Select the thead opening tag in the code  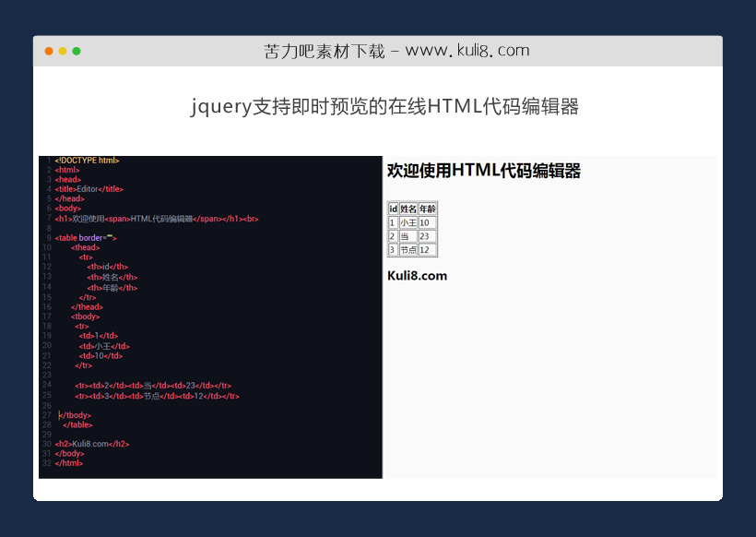(x=85, y=247)
